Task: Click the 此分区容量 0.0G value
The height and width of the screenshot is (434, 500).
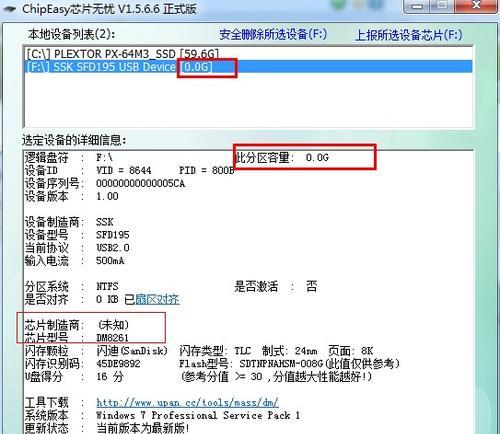Action: (x=317, y=157)
